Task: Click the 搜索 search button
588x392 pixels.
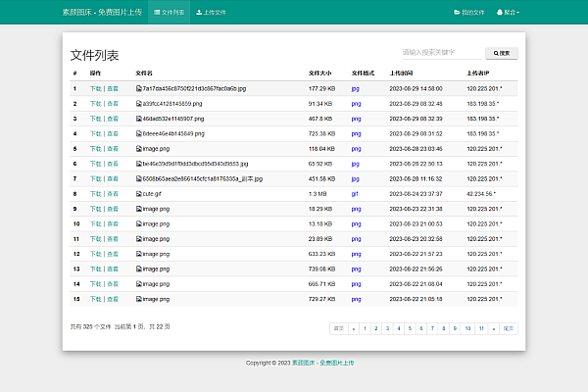Action: [502, 53]
